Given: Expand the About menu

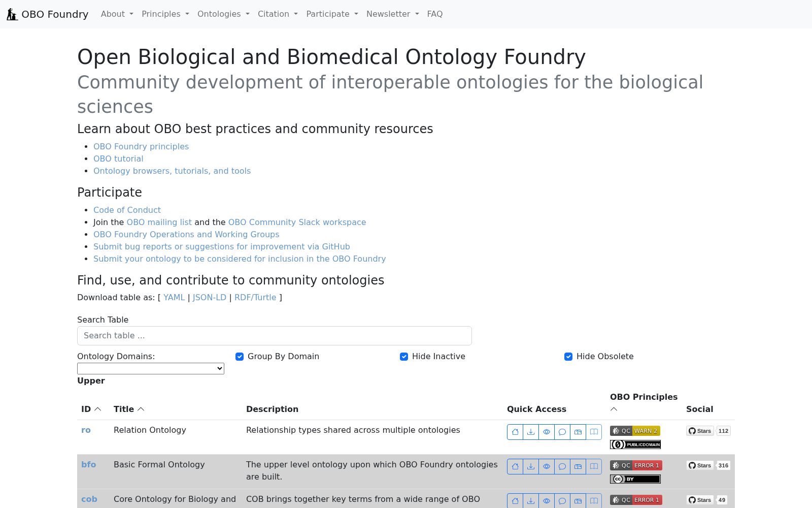Looking at the screenshot, I should tap(117, 14).
